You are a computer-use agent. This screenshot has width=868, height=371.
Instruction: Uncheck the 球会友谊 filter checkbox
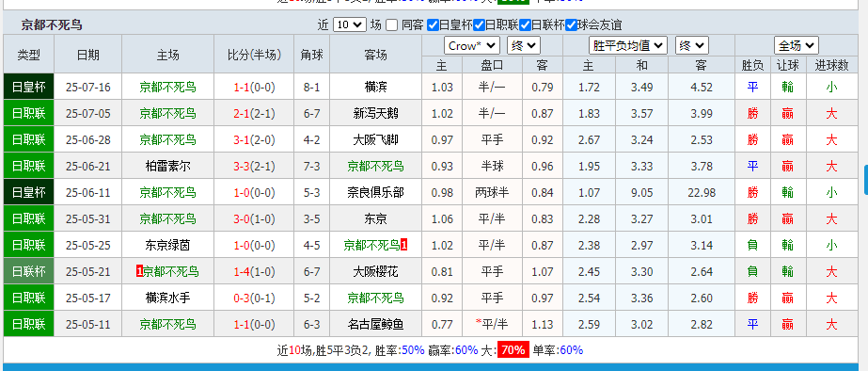571,25
